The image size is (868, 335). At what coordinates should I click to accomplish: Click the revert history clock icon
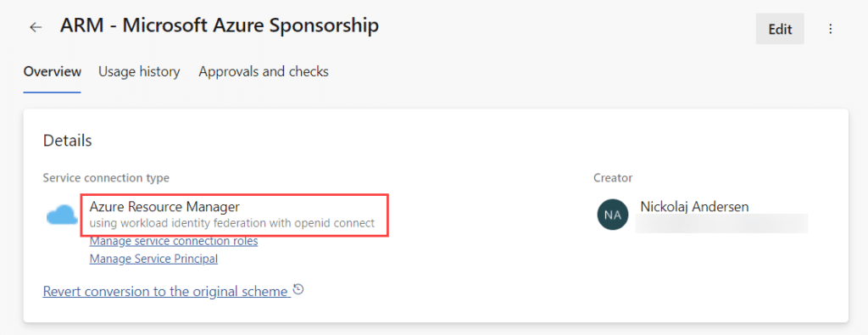(x=298, y=289)
